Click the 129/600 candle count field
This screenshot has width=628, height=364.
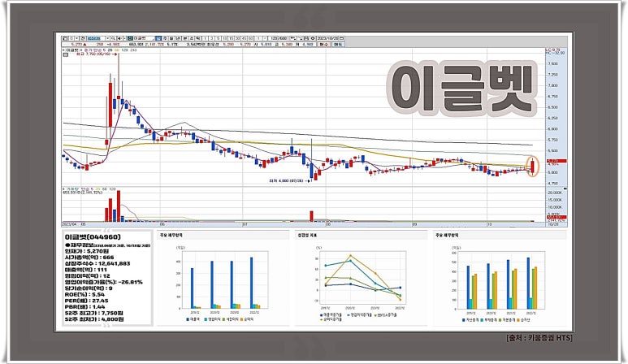point(279,38)
